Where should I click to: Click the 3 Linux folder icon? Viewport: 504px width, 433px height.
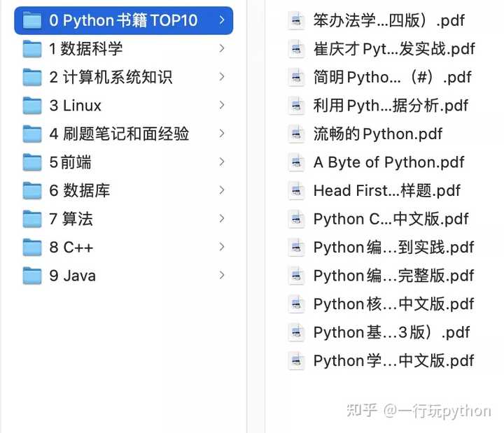coord(32,106)
